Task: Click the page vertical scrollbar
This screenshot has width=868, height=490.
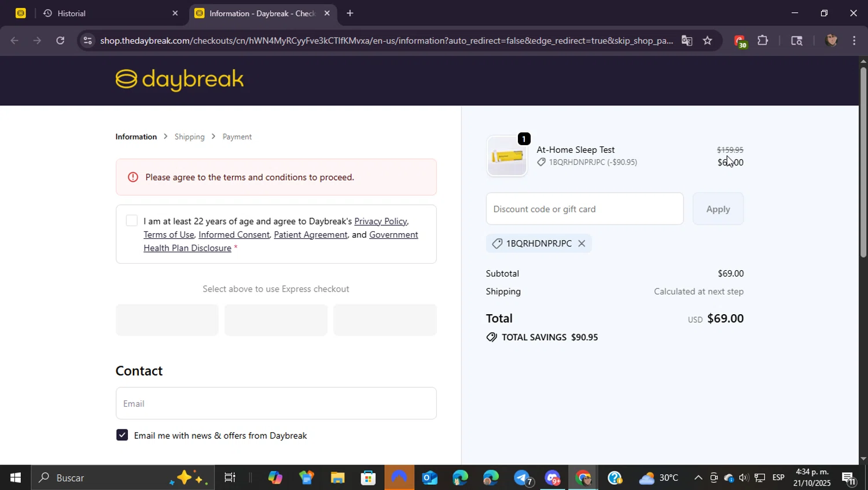Action: pyautogui.click(x=863, y=162)
